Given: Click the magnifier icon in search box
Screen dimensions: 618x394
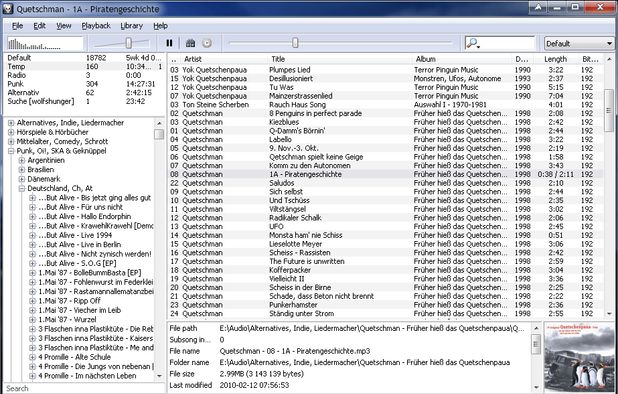Looking at the screenshot, I should pyautogui.click(x=472, y=43).
